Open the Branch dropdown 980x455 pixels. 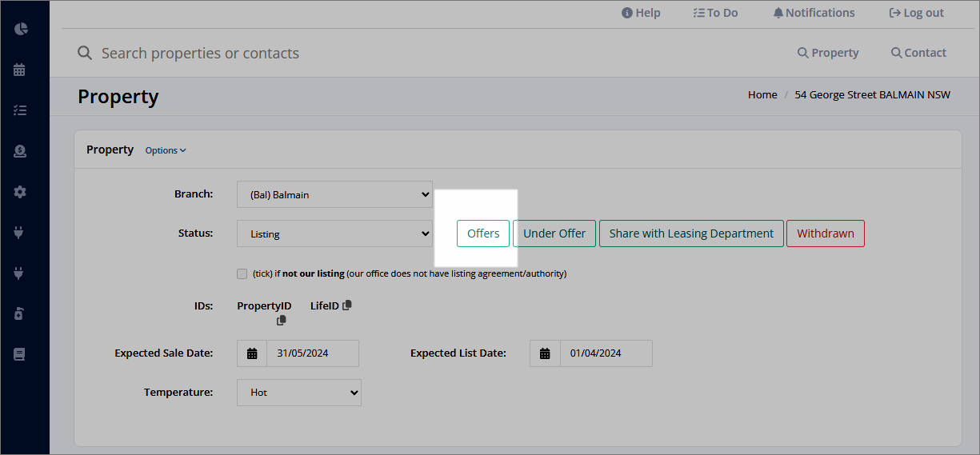[334, 194]
